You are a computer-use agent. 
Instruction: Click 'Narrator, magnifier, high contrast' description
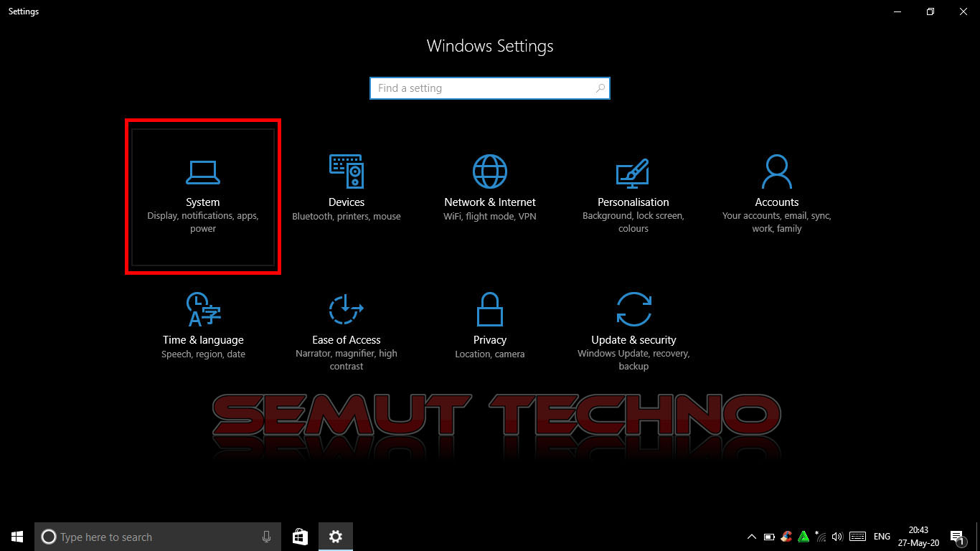coord(347,360)
